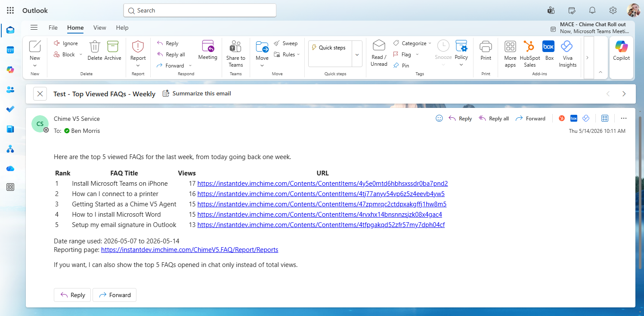Open My Day icon in header

coord(572,10)
